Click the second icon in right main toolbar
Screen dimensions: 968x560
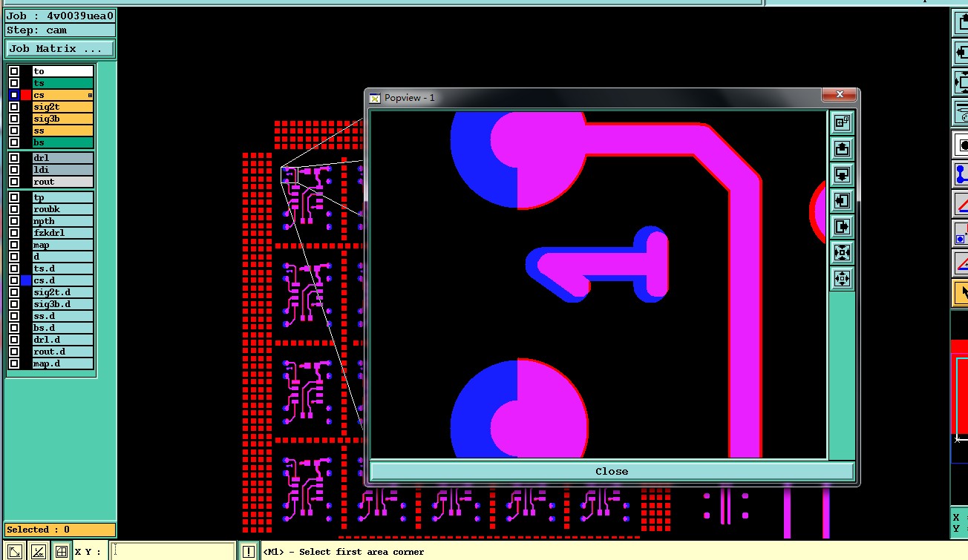click(x=960, y=53)
